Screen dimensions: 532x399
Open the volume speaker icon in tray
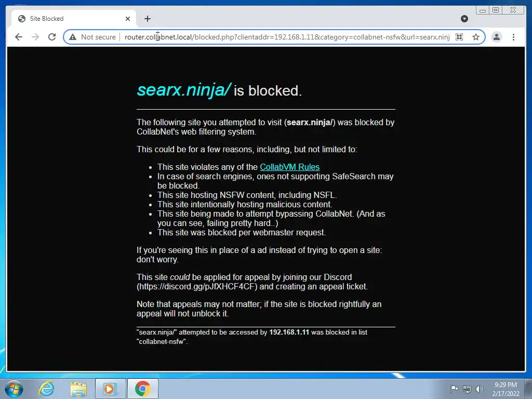pyautogui.click(x=480, y=389)
